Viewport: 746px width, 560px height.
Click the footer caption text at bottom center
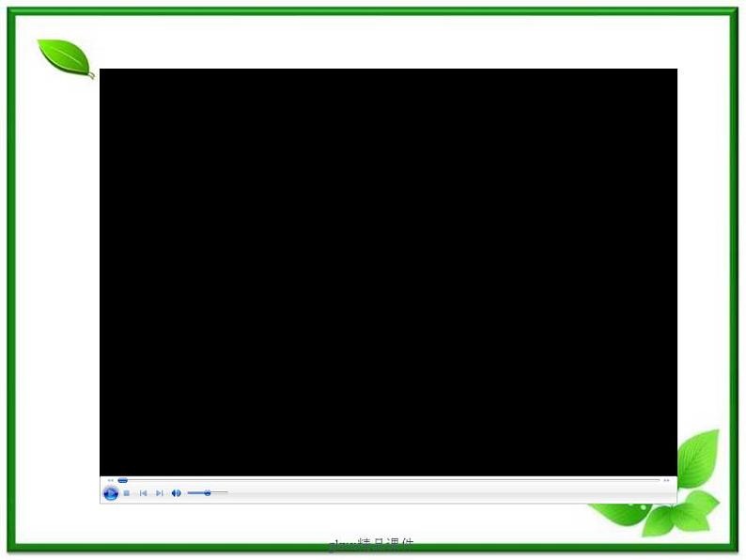372,544
